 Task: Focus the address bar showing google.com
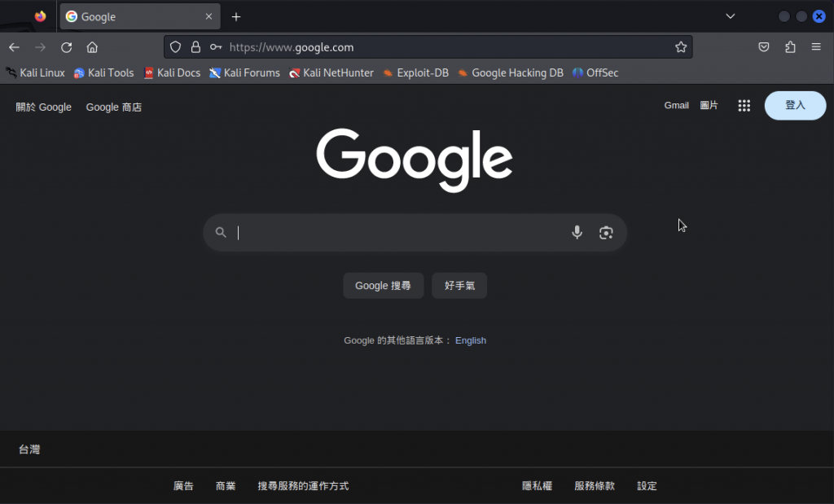pos(428,47)
